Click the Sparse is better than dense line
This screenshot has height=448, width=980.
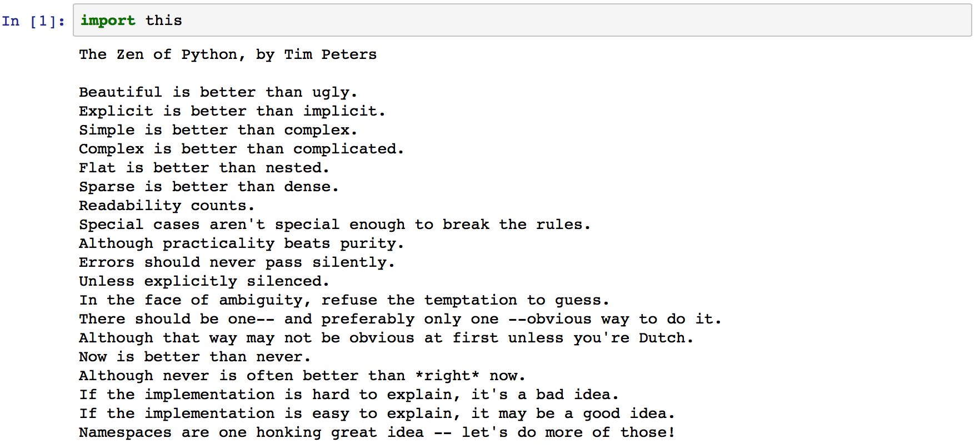[208, 187]
